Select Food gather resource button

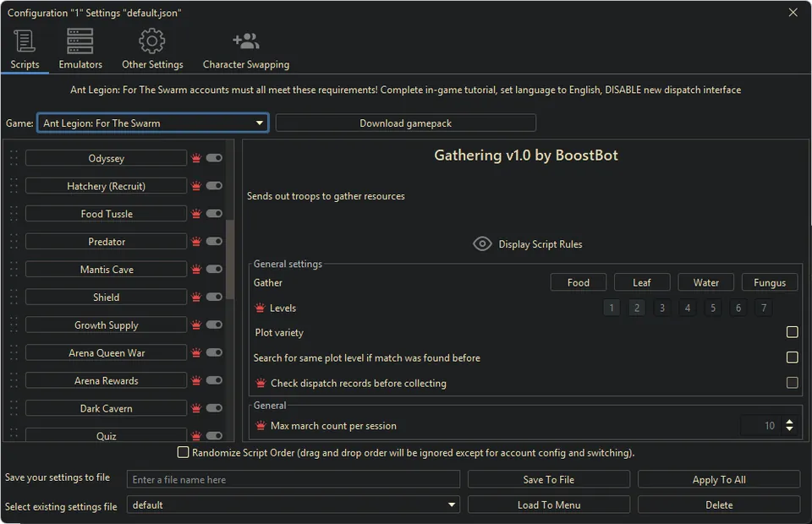pyautogui.click(x=578, y=282)
